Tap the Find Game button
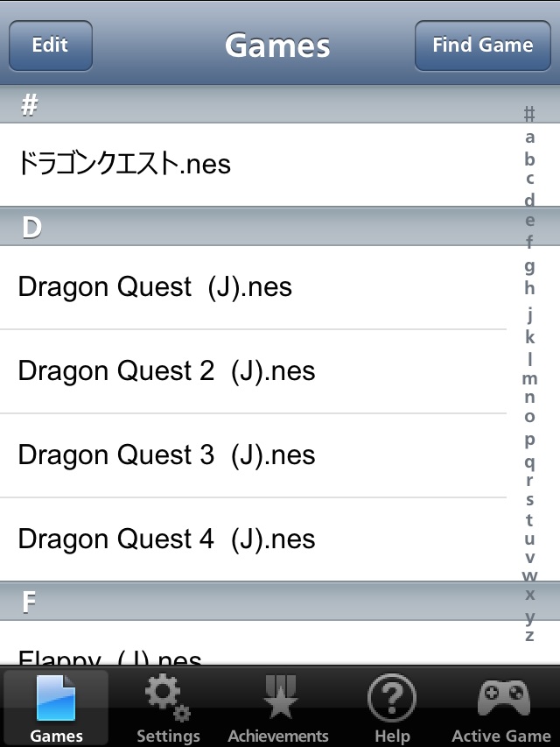 [483, 46]
